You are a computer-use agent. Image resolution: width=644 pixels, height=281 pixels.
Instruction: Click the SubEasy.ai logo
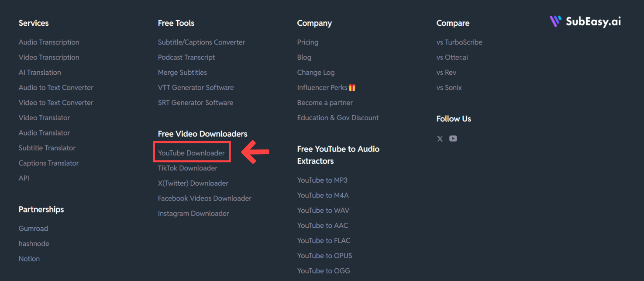(x=585, y=21)
